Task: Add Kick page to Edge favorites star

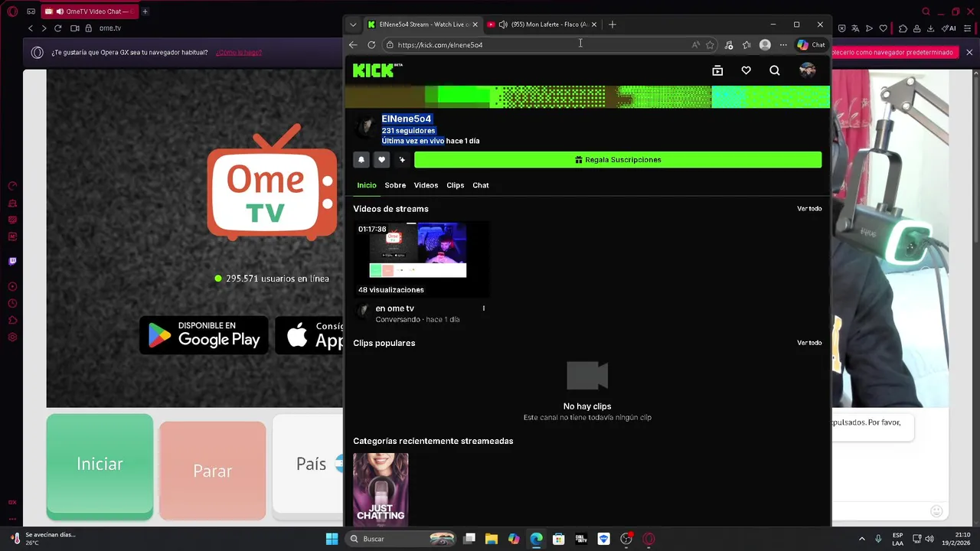Action: [710, 45]
